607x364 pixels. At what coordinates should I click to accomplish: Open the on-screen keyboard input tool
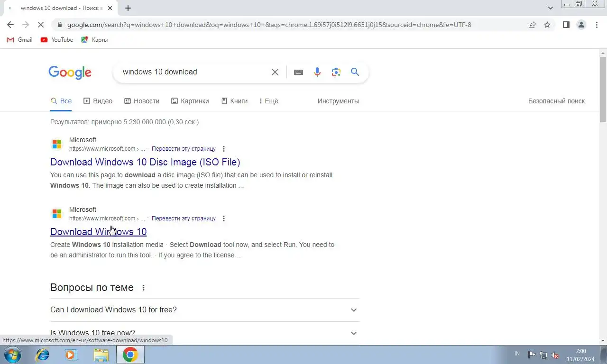(x=298, y=72)
